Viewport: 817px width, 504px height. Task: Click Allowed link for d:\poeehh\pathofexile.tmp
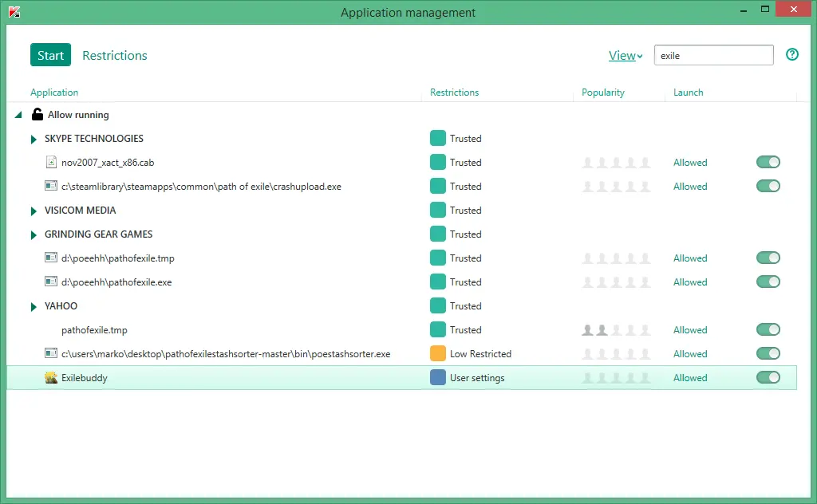click(x=690, y=258)
